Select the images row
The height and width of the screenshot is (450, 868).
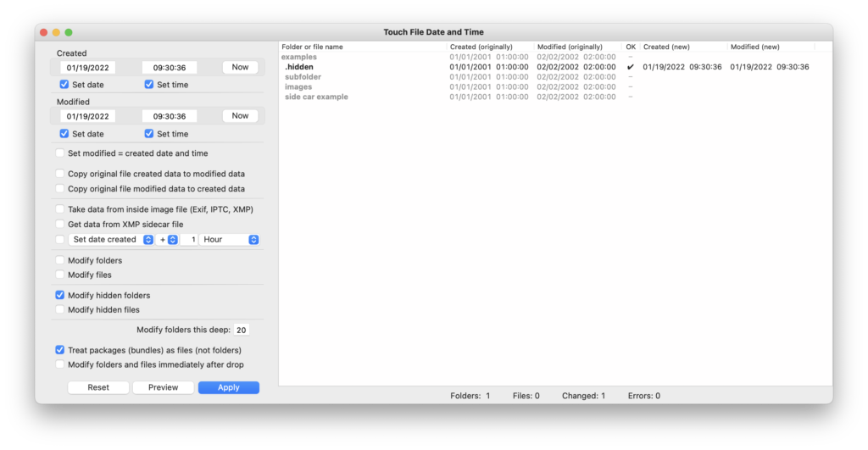point(555,87)
